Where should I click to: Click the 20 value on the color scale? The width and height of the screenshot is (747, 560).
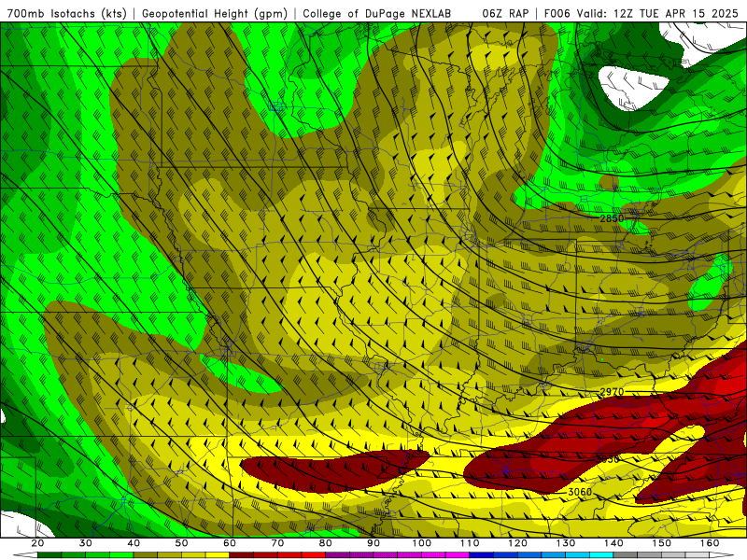37,543
